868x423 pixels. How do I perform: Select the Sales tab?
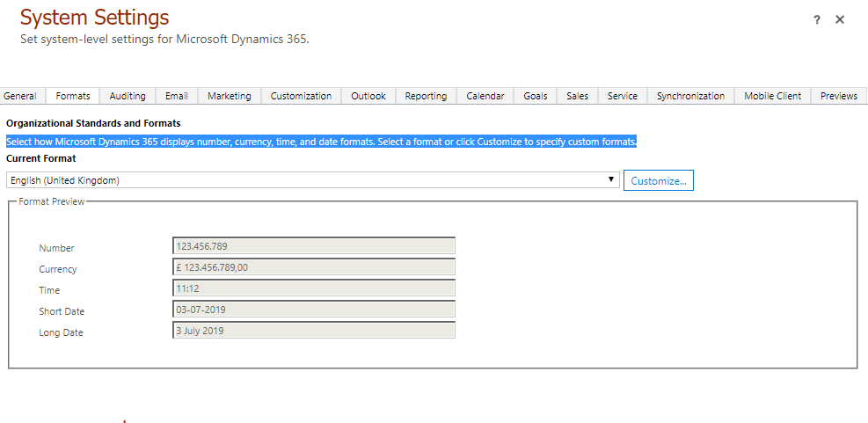tap(578, 96)
